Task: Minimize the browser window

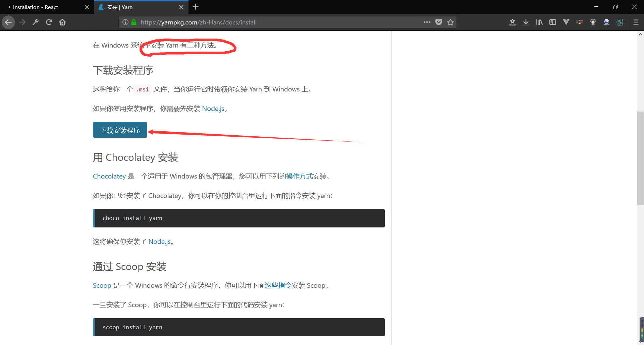Action: (x=596, y=7)
